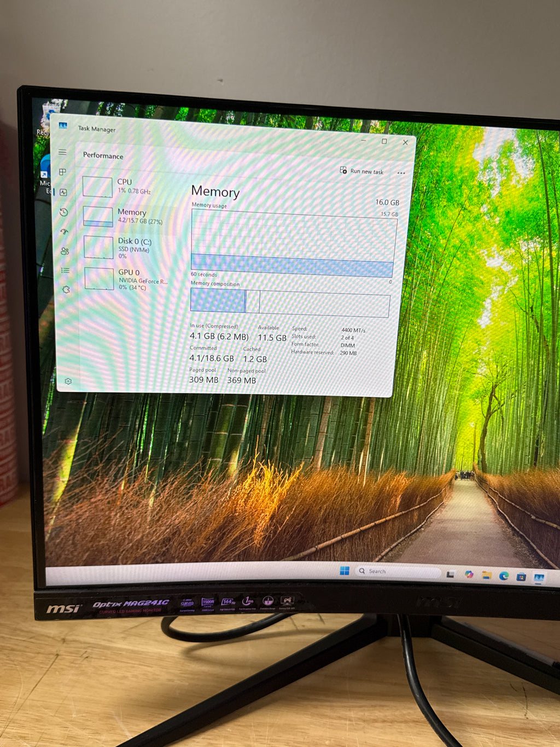Click the 'DIMM' form factor value
This screenshot has width=560, height=747.
pos(348,345)
